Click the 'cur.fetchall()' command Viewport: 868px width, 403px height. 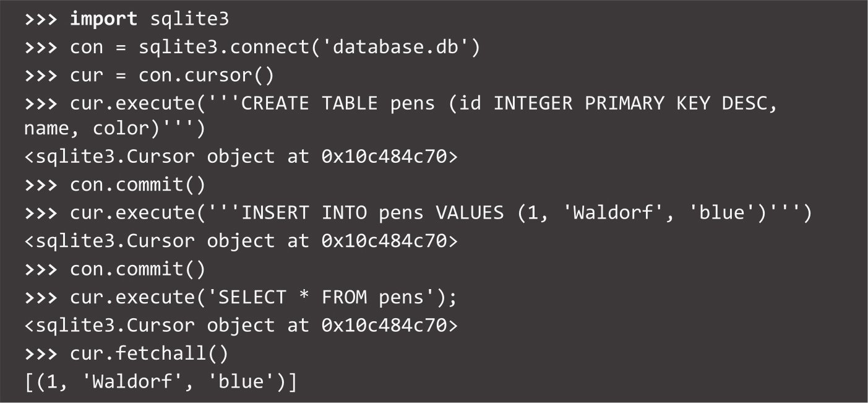coord(148,353)
